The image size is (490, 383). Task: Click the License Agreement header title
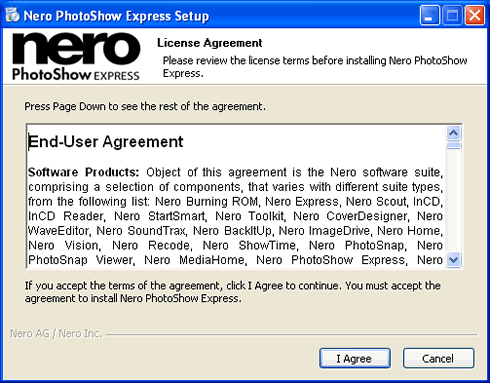pyautogui.click(x=210, y=43)
